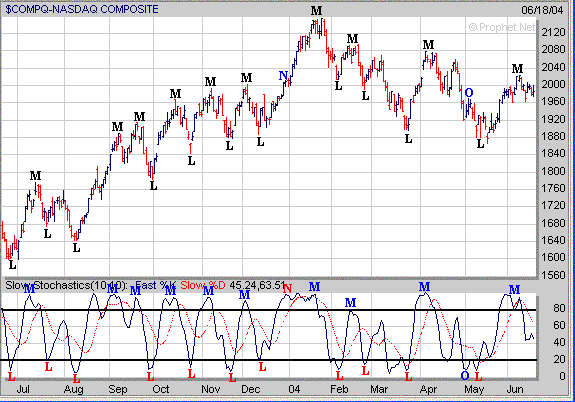Screen dimensions: 575x402
Task: Click the blue O marker on price chart
Action: coord(469,93)
